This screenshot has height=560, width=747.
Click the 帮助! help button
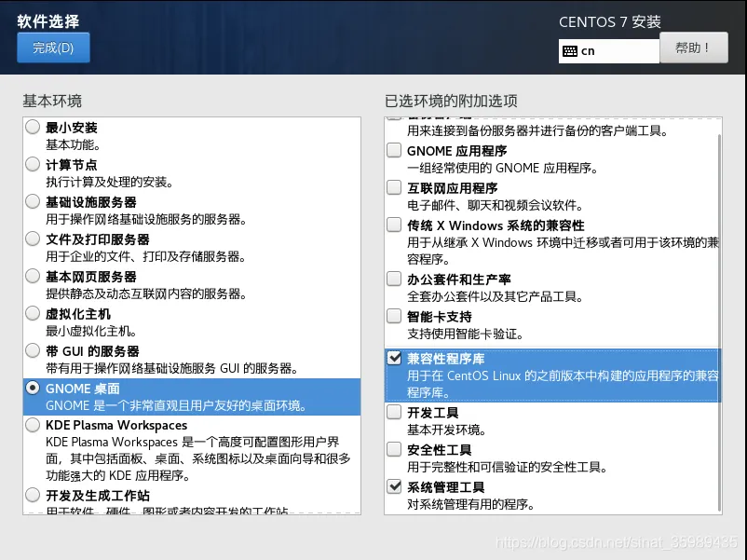point(693,48)
